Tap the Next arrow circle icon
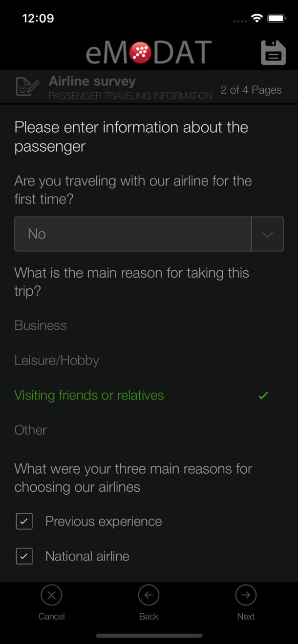This screenshot has width=298, height=644. coord(246,595)
